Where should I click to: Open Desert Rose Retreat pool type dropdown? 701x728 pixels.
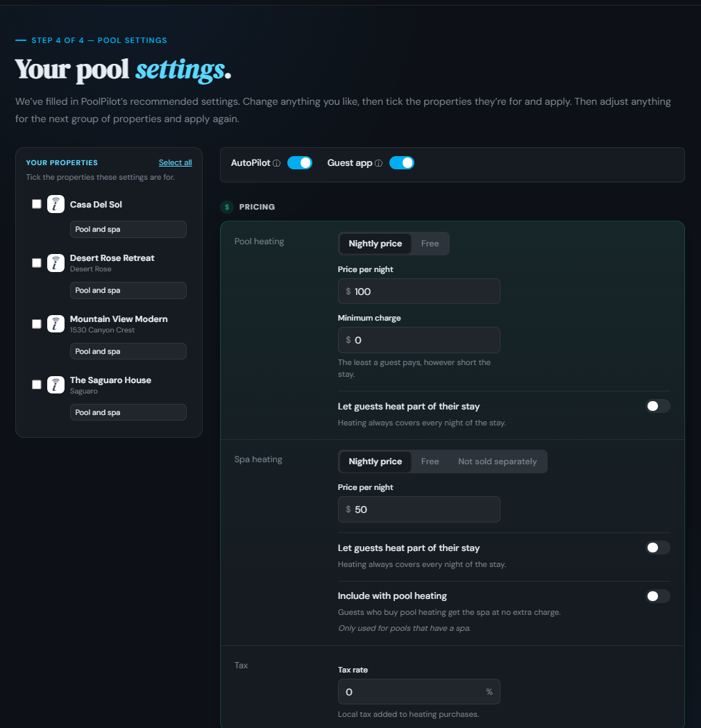(x=128, y=290)
